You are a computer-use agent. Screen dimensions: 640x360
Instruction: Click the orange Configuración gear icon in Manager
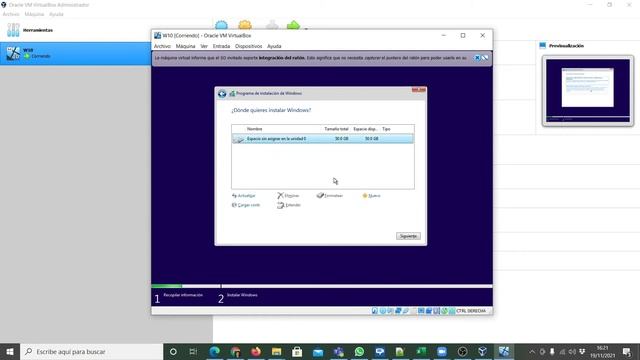[245, 25]
